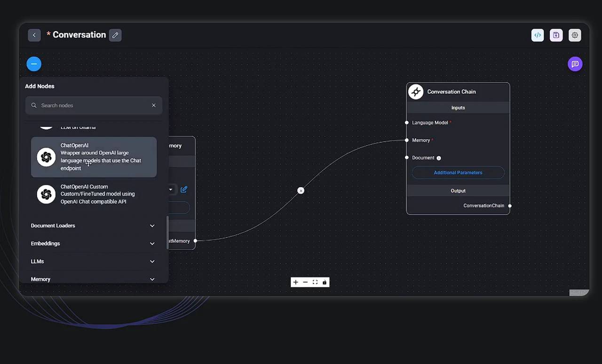Click the Conversation title text
This screenshot has height=364, width=602.
(79, 35)
